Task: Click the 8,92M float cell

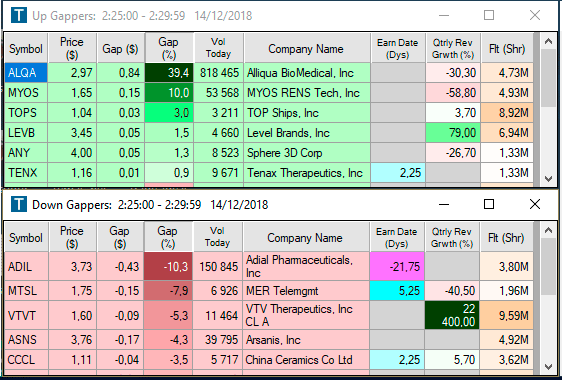Action: point(507,113)
